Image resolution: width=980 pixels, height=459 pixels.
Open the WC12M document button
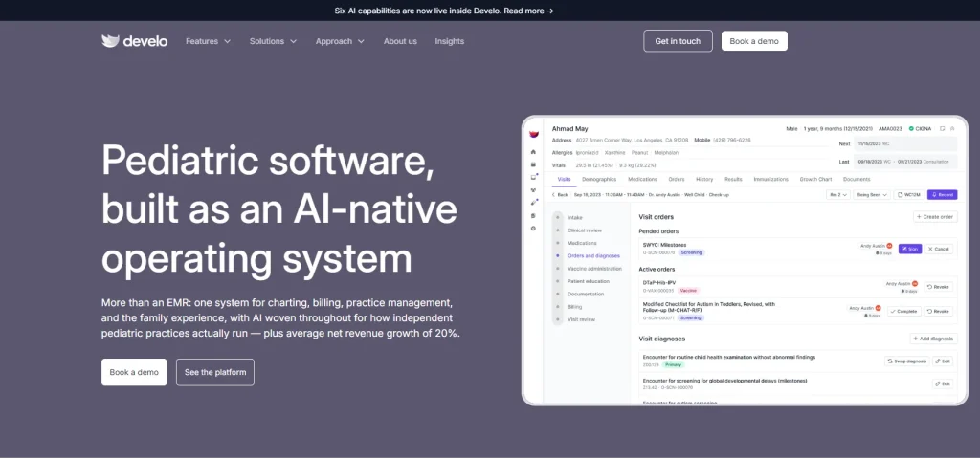908,195
